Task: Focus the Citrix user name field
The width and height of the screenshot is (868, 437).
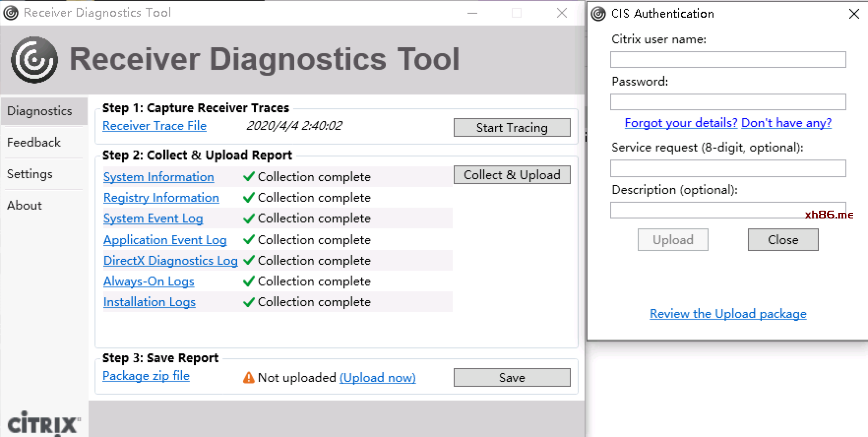Action: (x=728, y=60)
